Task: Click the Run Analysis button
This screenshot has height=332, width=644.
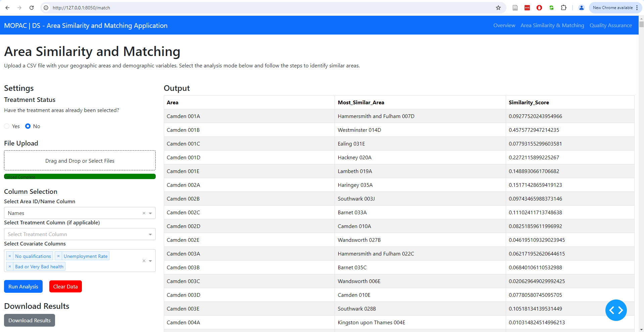Action: pyautogui.click(x=23, y=286)
